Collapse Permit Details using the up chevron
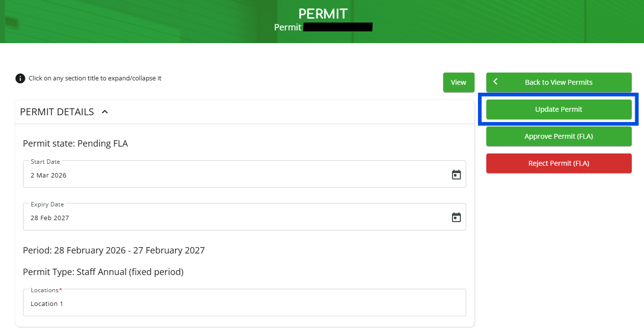 (x=105, y=112)
